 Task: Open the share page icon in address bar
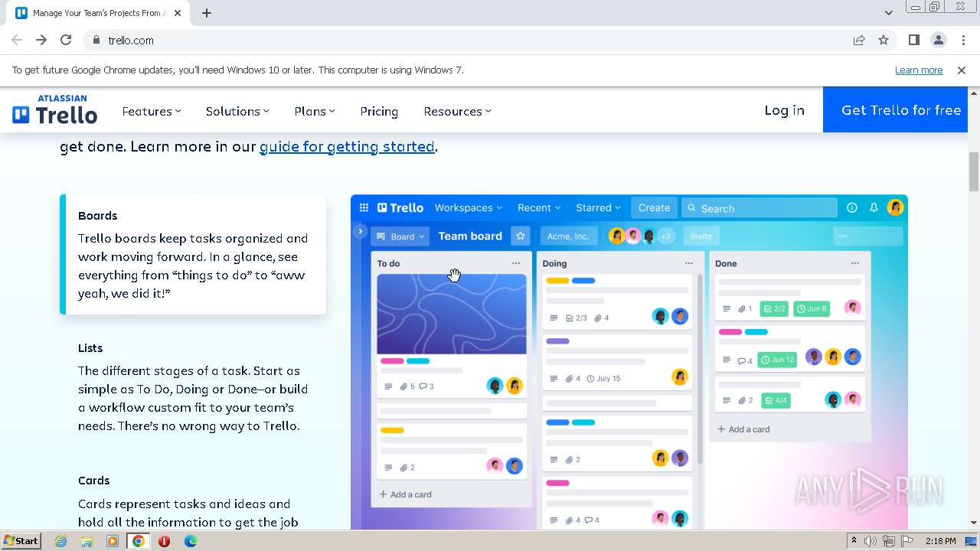859,40
